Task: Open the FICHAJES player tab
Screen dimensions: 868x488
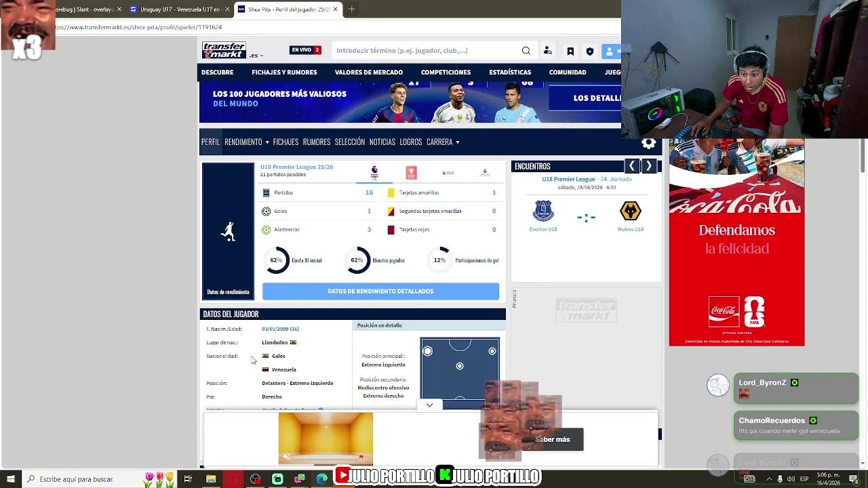Action: coord(285,142)
